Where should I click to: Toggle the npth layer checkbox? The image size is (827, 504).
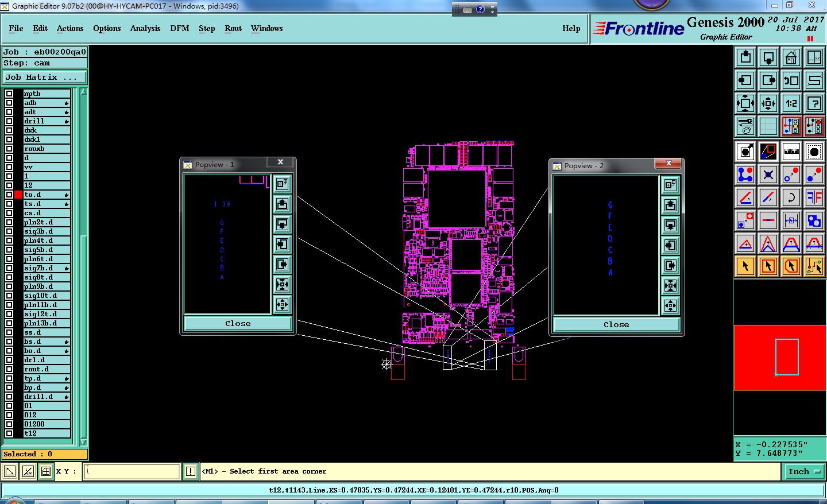click(9, 94)
